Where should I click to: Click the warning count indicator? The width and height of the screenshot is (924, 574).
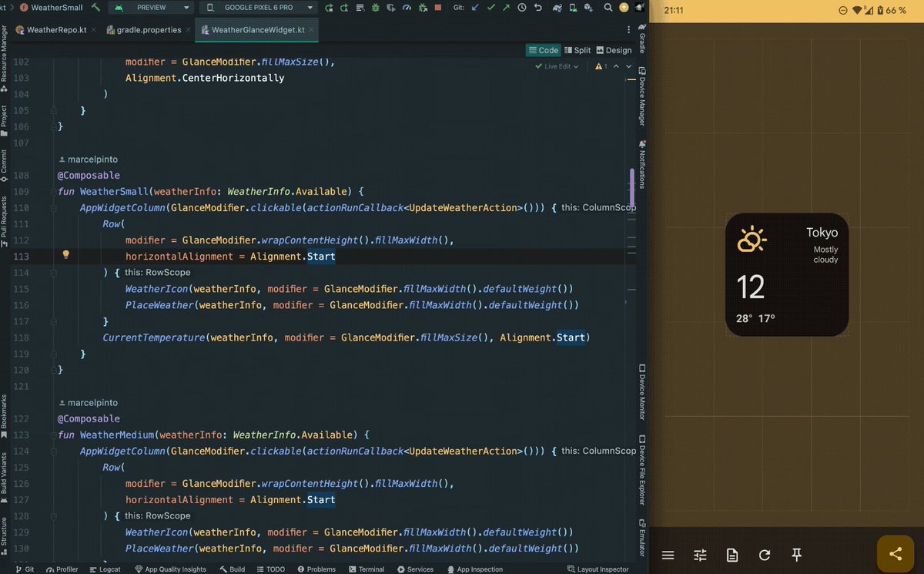pos(601,66)
